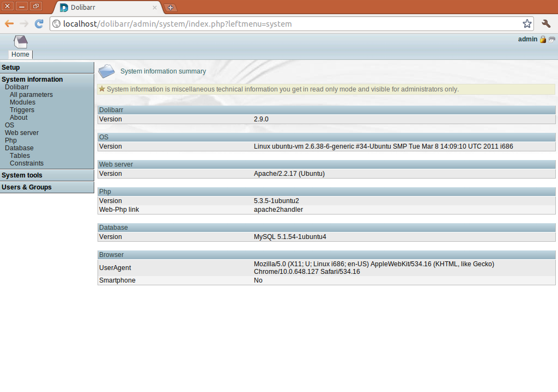Select the Dolibarr browser tab

click(x=108, y=8)
